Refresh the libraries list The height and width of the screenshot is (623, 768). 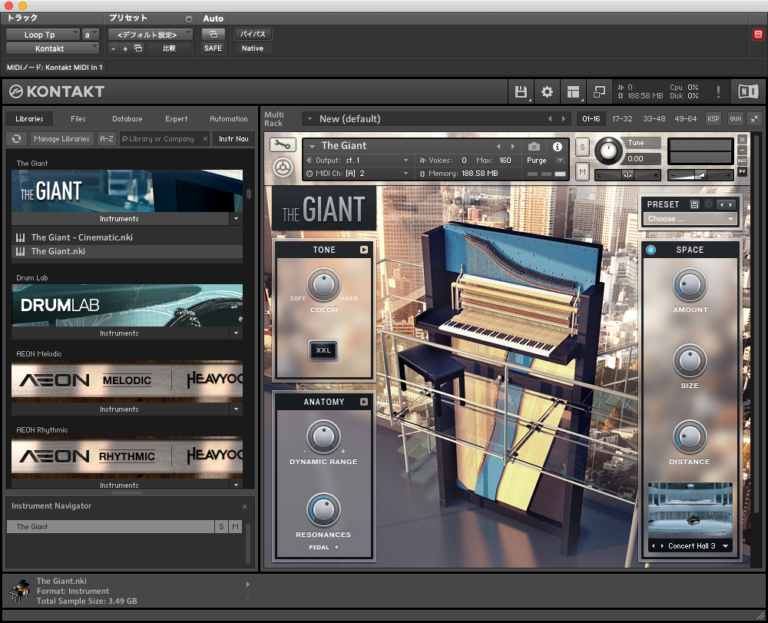(16, 139)
